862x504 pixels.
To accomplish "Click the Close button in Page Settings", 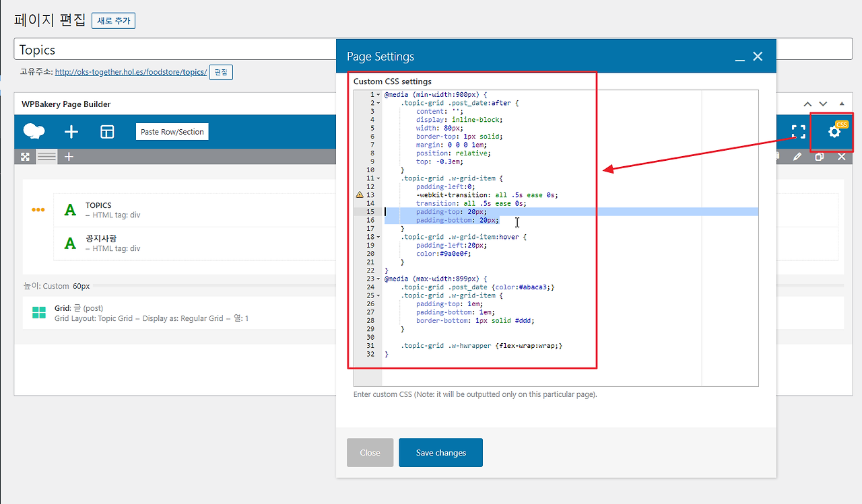I will (x=370, y=453).
